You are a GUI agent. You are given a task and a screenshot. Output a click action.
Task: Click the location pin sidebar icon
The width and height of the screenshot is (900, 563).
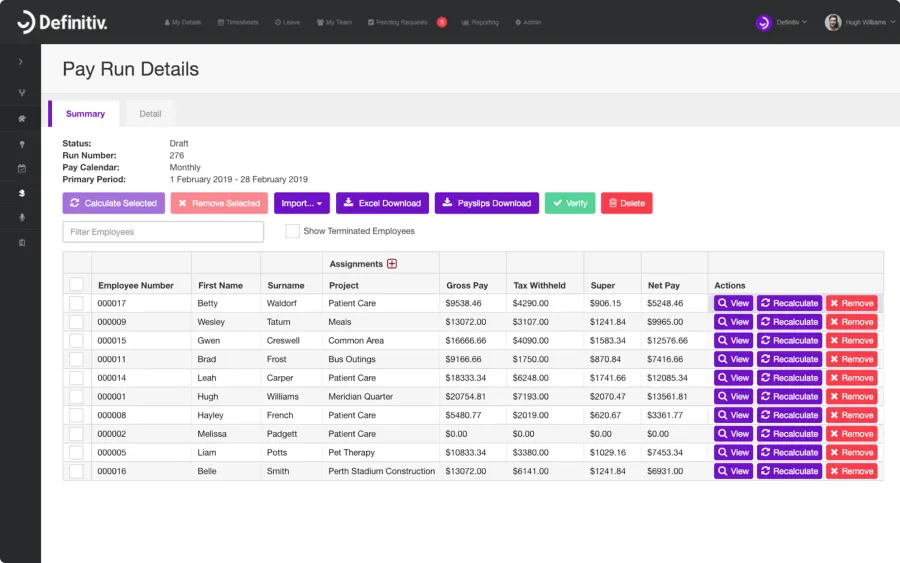click(22, 145)
